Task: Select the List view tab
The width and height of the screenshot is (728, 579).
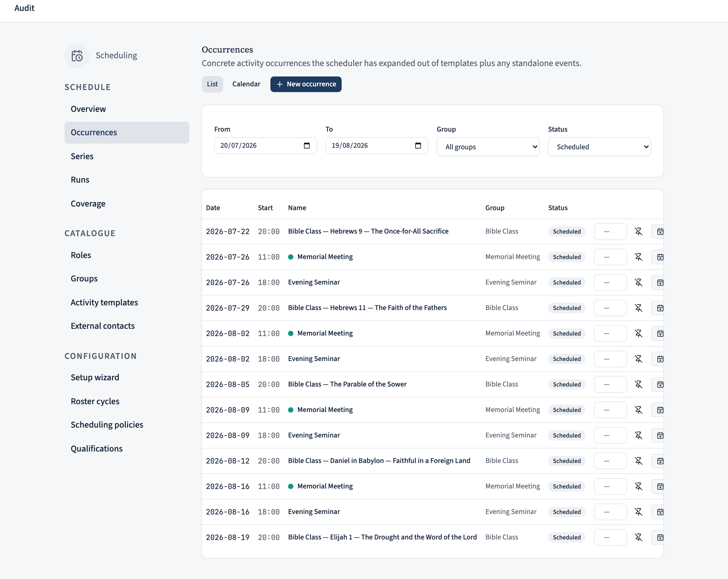Action: (x=212, y=84)
